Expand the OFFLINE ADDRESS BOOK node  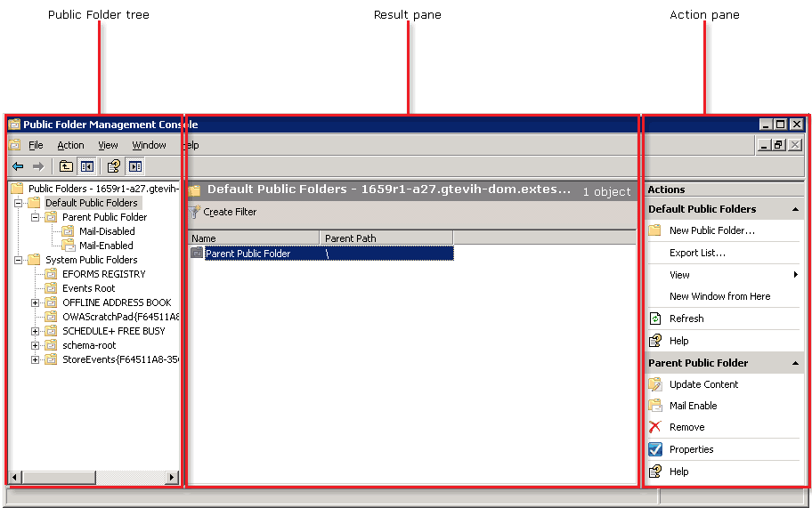(36, 302)
